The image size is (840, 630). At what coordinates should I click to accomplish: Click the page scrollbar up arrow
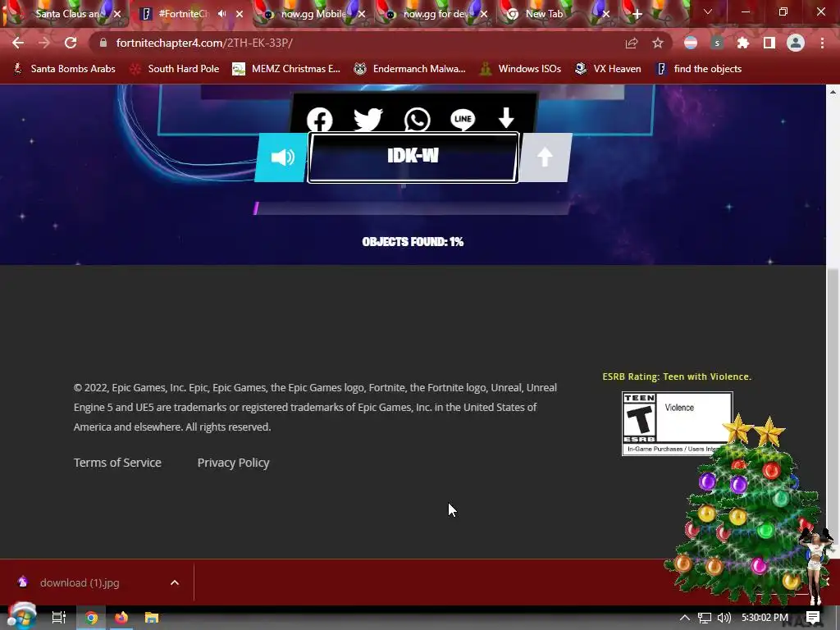point(833,92)
